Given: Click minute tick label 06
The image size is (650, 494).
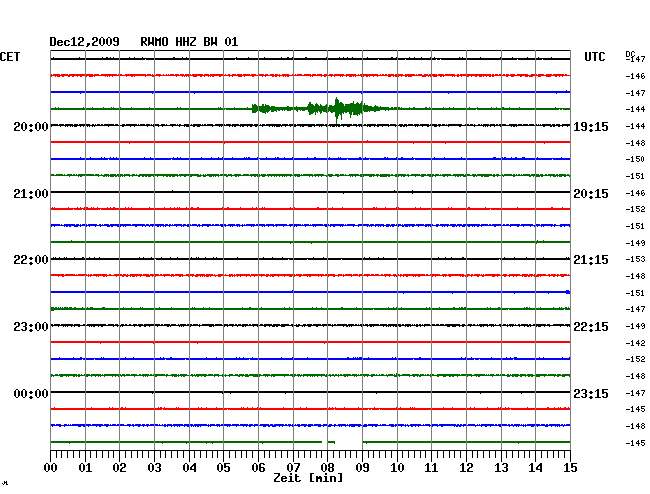Looking at the screenshot, I should (x=258, y=468).
